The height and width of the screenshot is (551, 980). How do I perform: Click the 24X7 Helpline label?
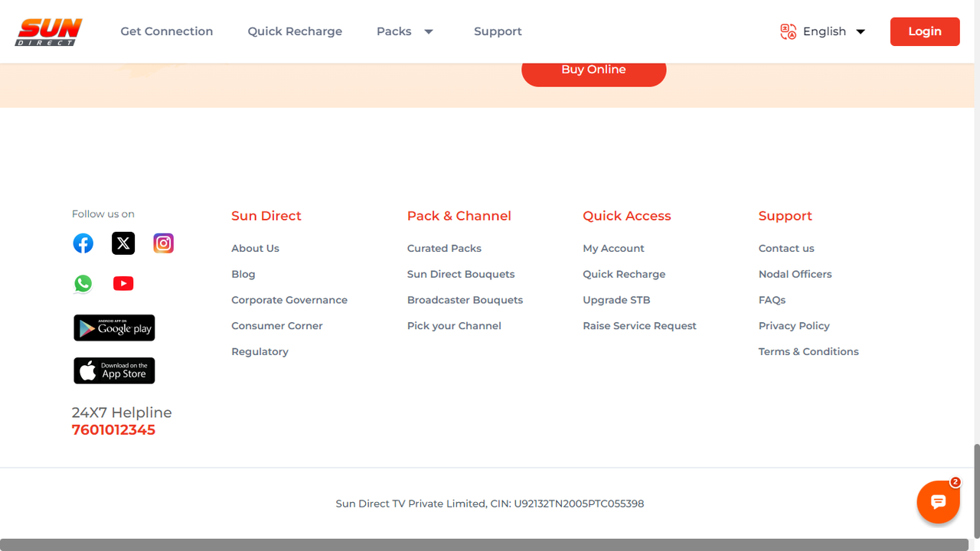(122, 412)
